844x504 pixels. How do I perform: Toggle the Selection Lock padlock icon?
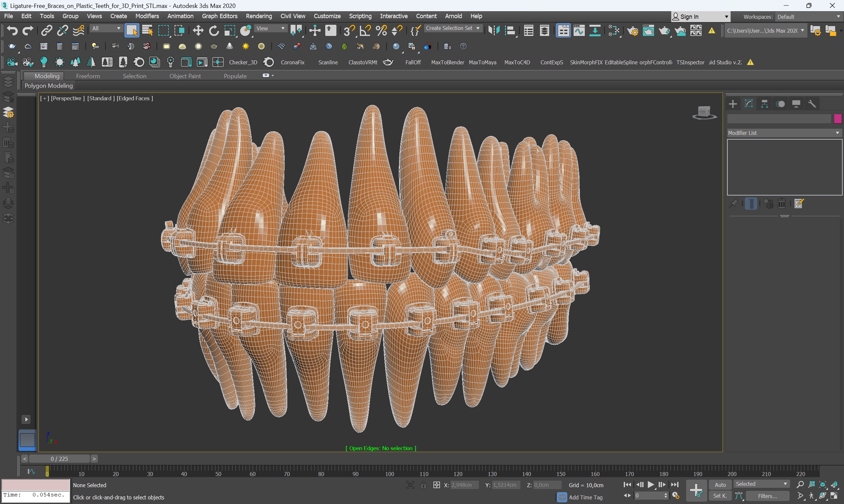[x=423, y=485]
